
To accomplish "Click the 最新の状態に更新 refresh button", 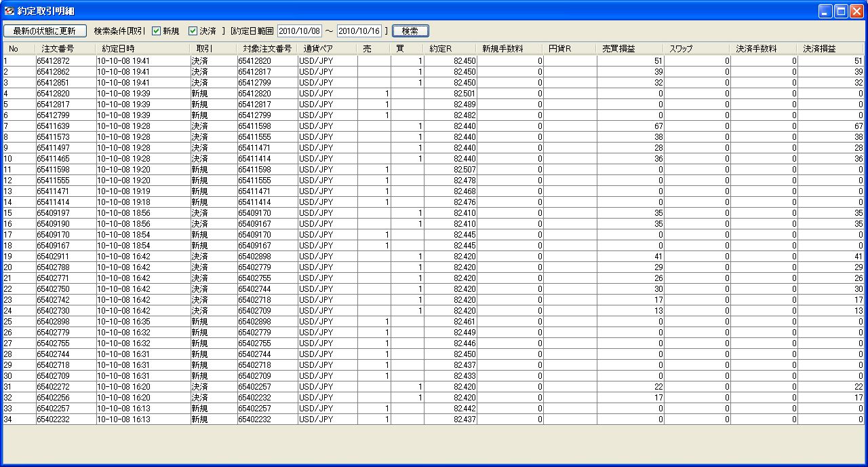I will [x=45, y=31].
